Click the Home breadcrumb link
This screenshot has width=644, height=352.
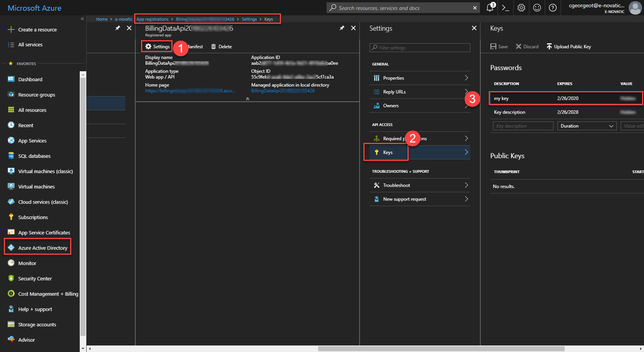[102, 19]
